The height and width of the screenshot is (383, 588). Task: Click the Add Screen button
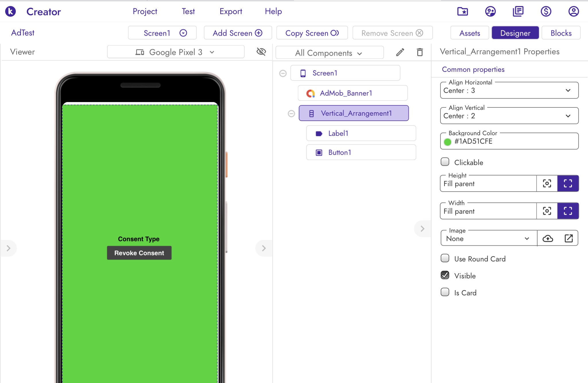click(237, 33)
